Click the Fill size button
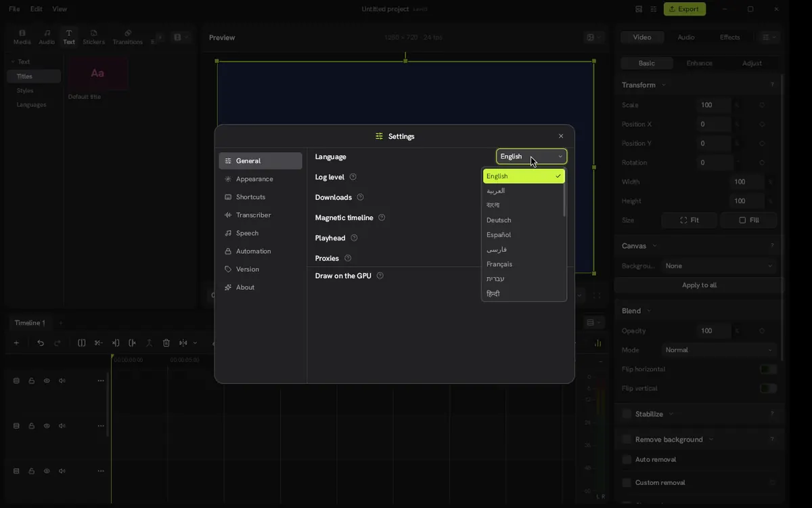This screenshot has height=508, width=812. (x=748, y=220)
